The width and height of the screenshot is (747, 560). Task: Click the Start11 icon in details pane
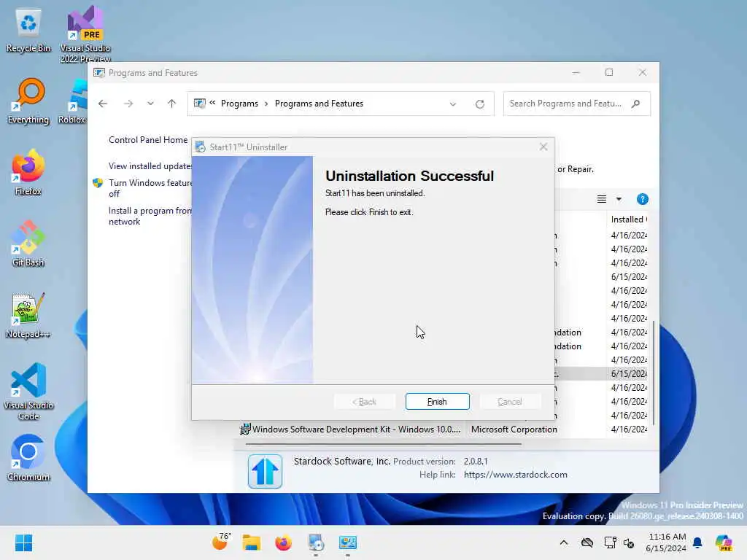click(x=265, y=471)
